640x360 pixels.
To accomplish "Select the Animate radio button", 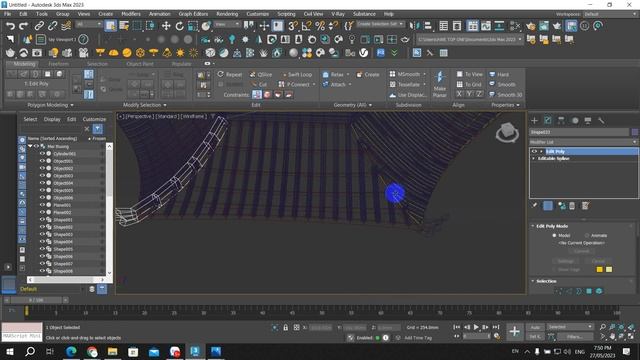I will click(587, 236).
